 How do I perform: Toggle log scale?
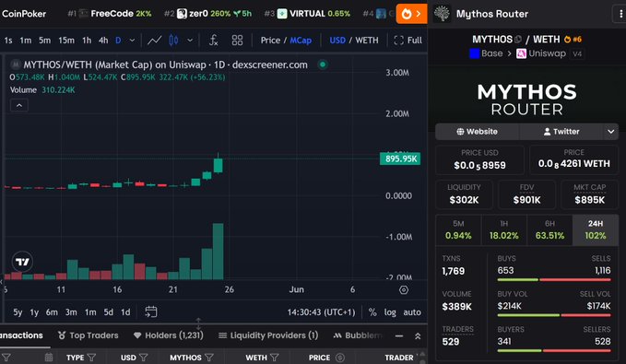coord(390,312)
